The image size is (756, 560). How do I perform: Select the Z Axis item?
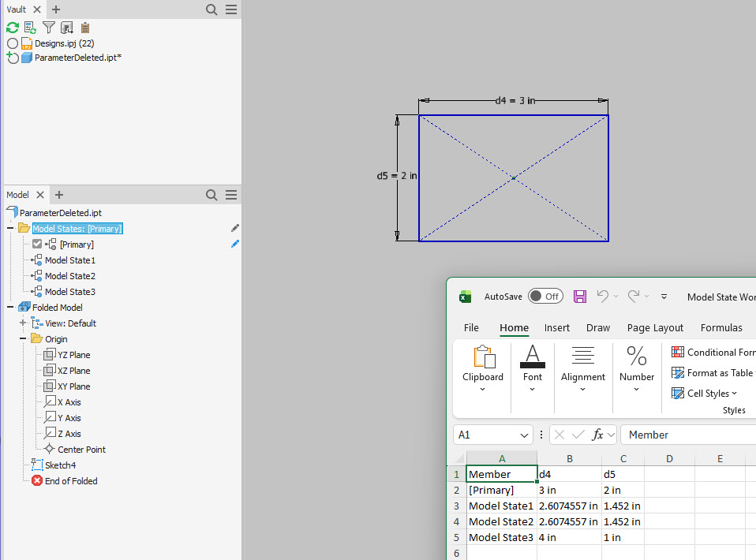click(69, 434)
